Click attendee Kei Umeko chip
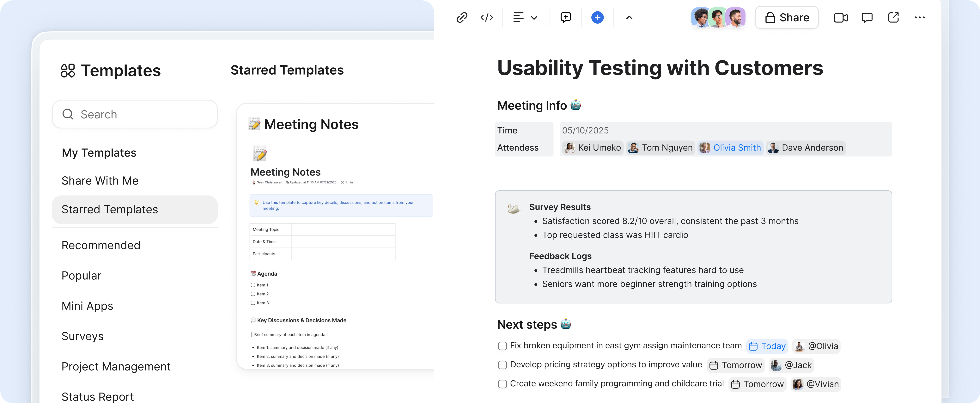The height and width of the screenshot is (403, 980). (592, 148)
